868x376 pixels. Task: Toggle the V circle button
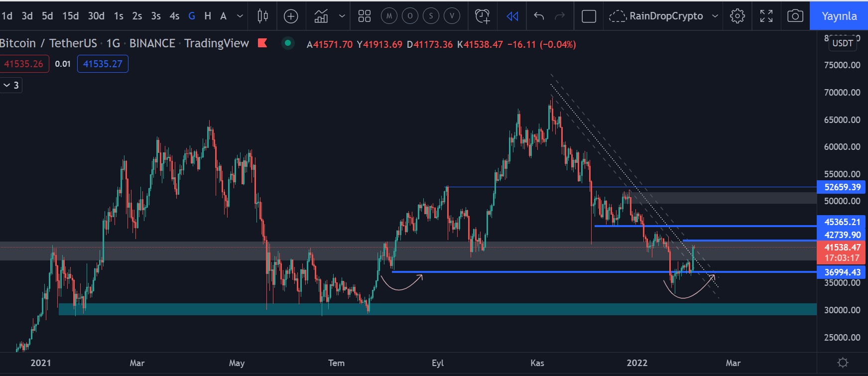tap(452, 16)
